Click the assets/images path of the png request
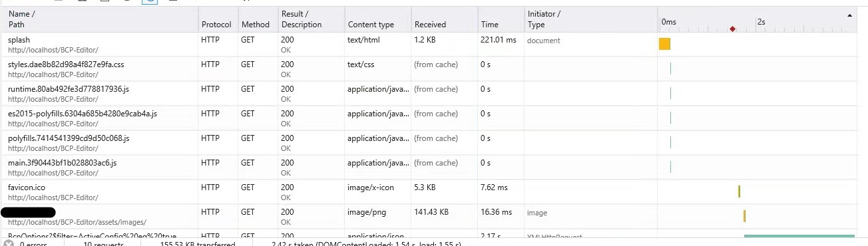Screen dimensions: 868x246 77,222
